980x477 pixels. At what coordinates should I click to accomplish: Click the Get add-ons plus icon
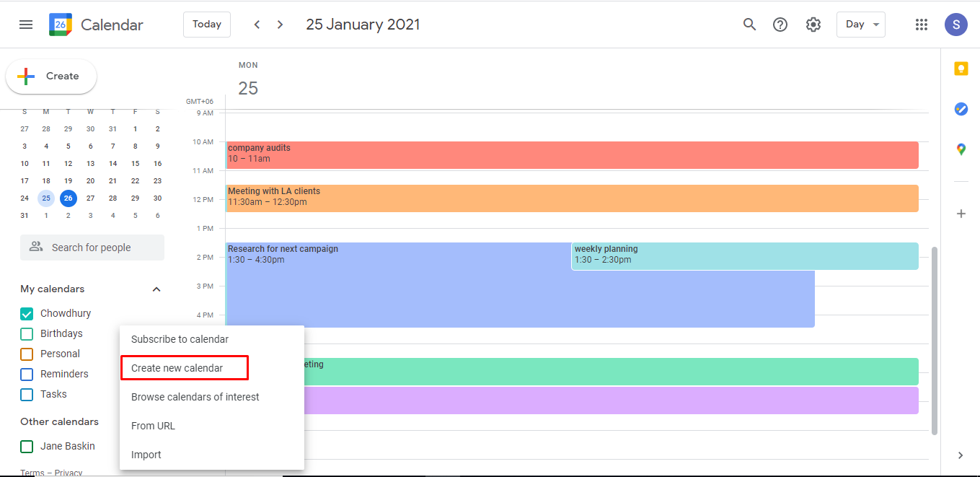(x=961, y=214)
